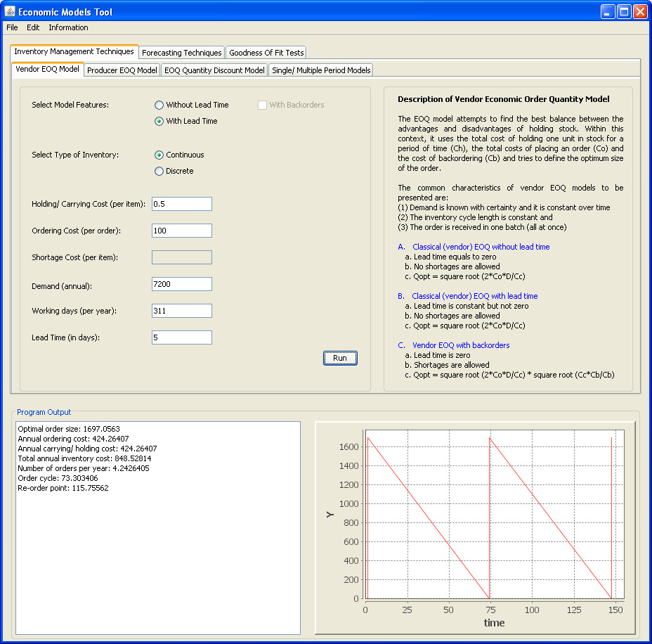Open the EOQ Quantity Discount Model tab

coord(214,70)
